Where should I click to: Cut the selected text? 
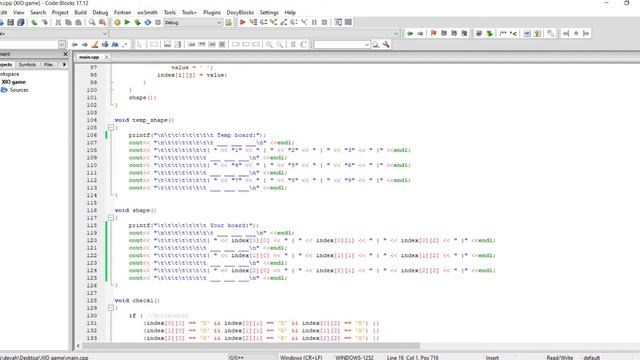58,22
